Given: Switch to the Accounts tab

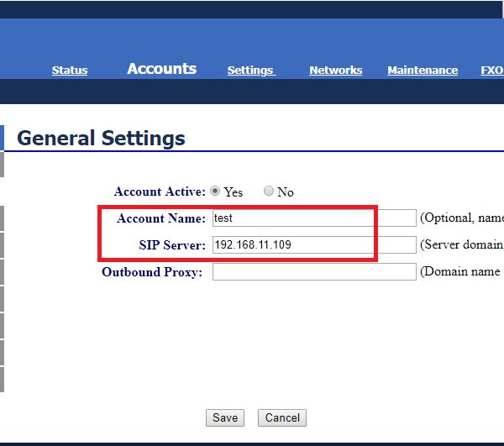Looking at the screenshot, I should coord(161,69).
